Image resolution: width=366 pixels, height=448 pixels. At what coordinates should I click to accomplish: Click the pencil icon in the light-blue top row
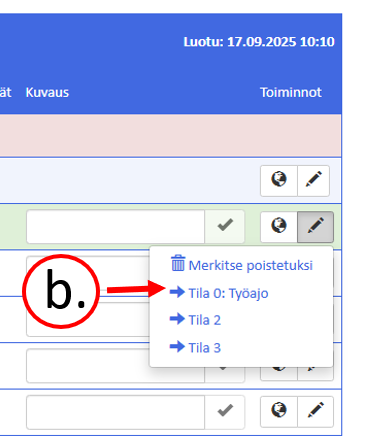pos(313,180)
